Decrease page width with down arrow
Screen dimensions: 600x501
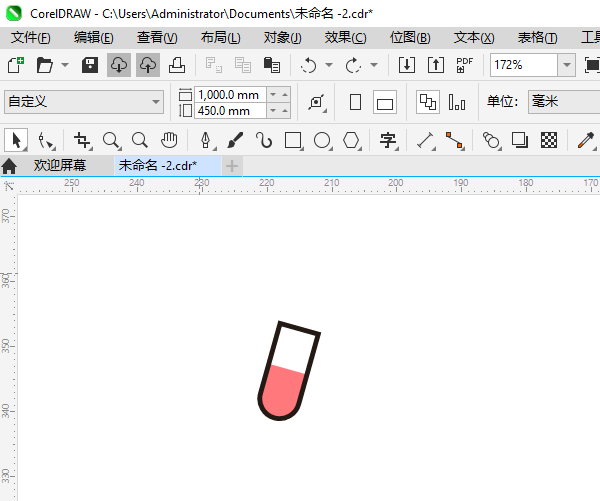(x=273, y=95)
